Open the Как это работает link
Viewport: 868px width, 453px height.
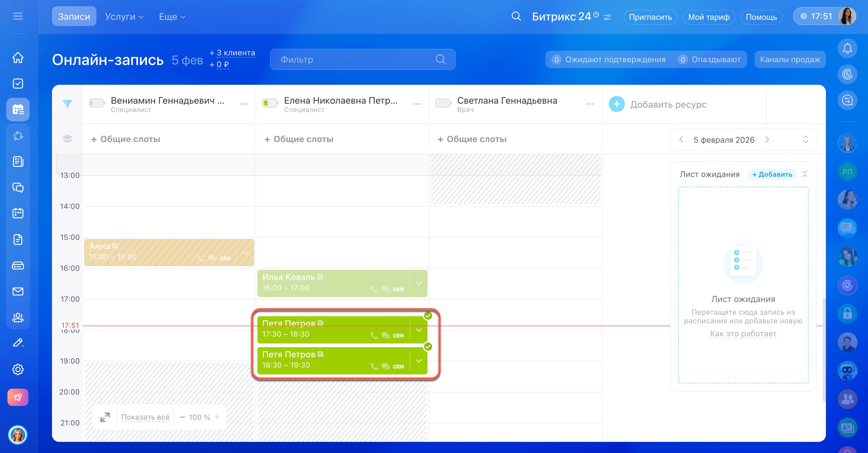pyautogui.click(x=743, y=334)
